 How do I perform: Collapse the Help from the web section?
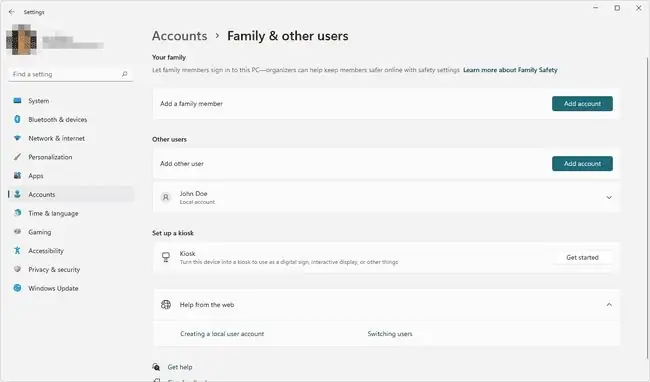tap(609, 305)
